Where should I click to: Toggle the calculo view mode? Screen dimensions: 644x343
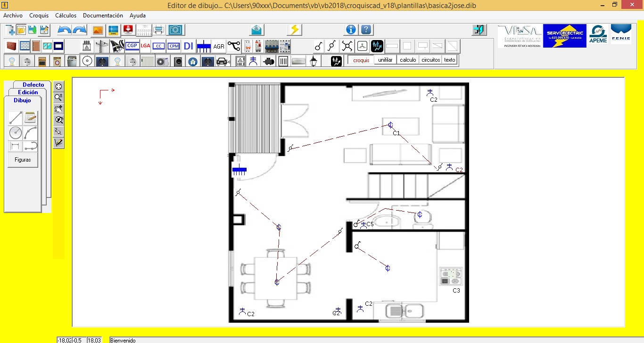408,60
